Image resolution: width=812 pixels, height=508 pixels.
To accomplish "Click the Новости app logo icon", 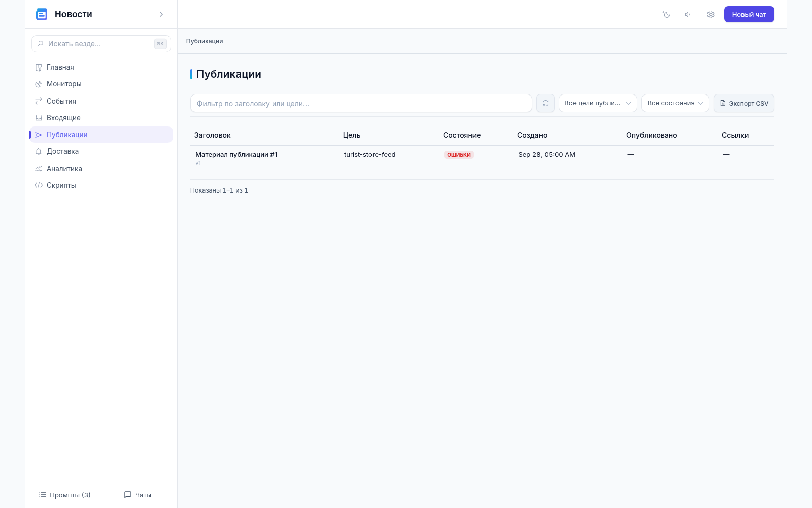I will 42,14.
